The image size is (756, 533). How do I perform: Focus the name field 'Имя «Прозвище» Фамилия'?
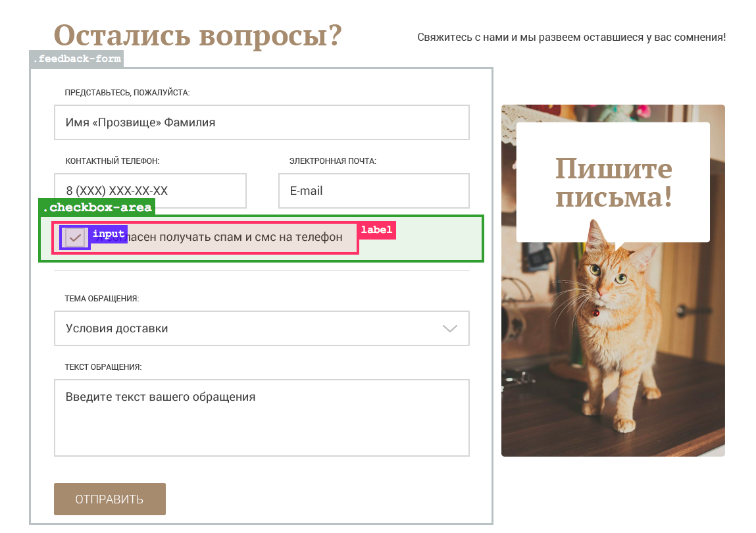pyautogui.click(x=261, y=122)
